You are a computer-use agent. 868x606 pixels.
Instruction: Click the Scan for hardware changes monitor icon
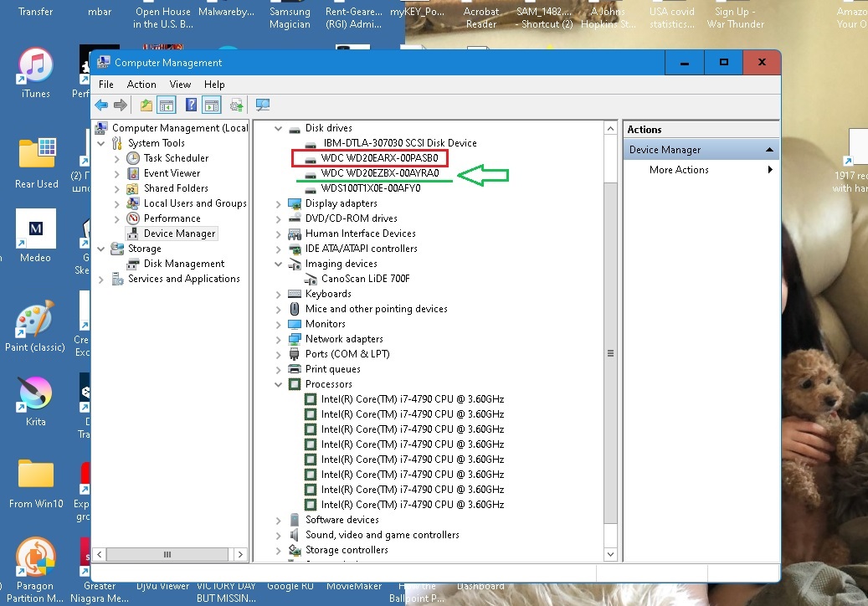click(262, 105)
